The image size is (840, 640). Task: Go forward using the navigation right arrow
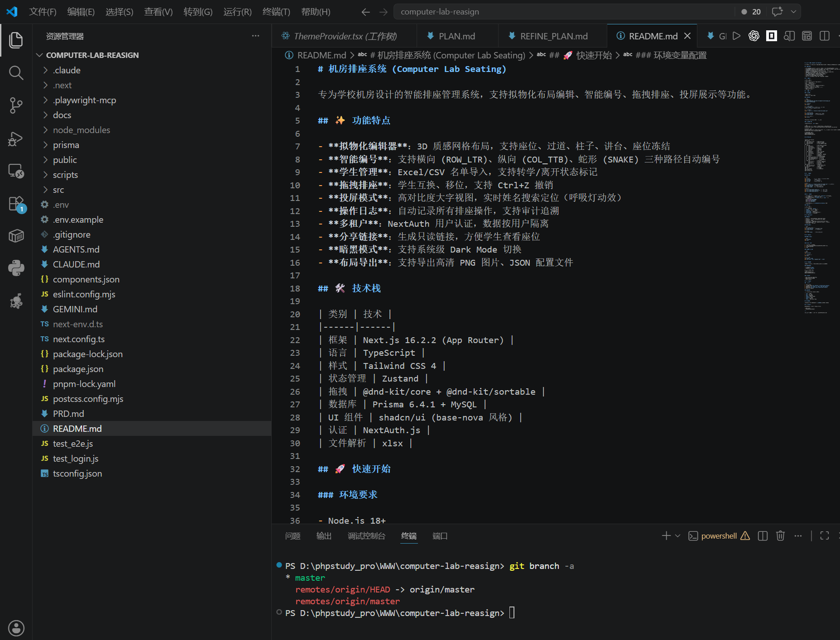[x=383, y=12]
